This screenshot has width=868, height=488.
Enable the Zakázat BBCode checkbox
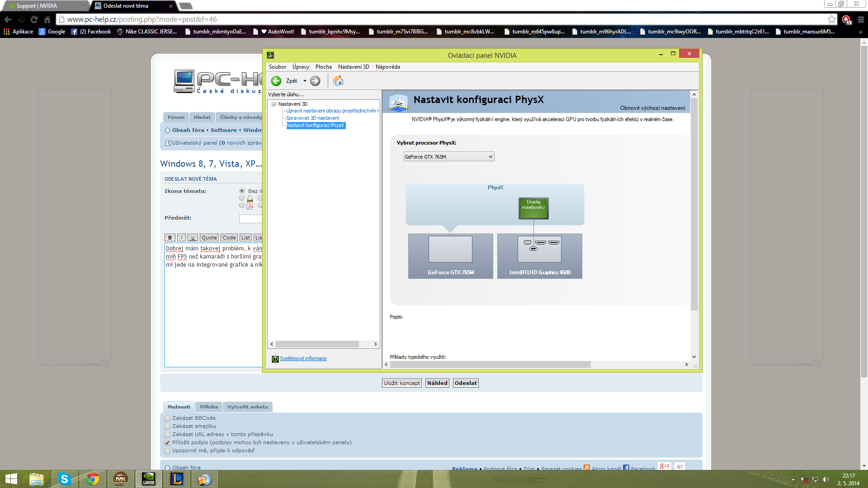(167, 418)
